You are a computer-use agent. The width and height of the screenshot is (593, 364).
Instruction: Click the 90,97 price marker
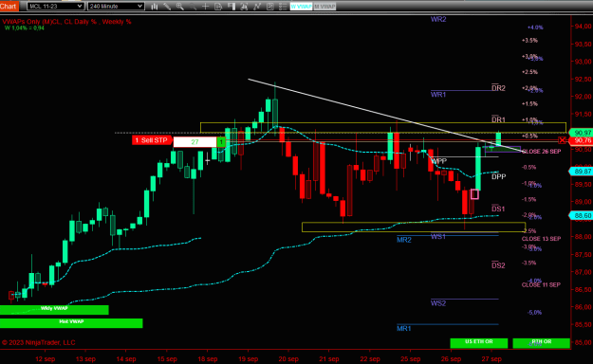(x=582, y=133)
